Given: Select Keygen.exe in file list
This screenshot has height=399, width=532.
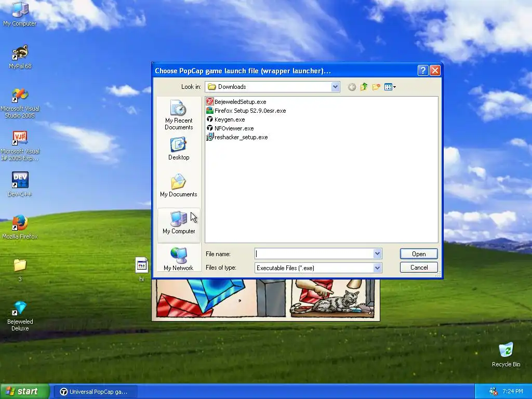Looking at the screenshot, I should point(225,119).
